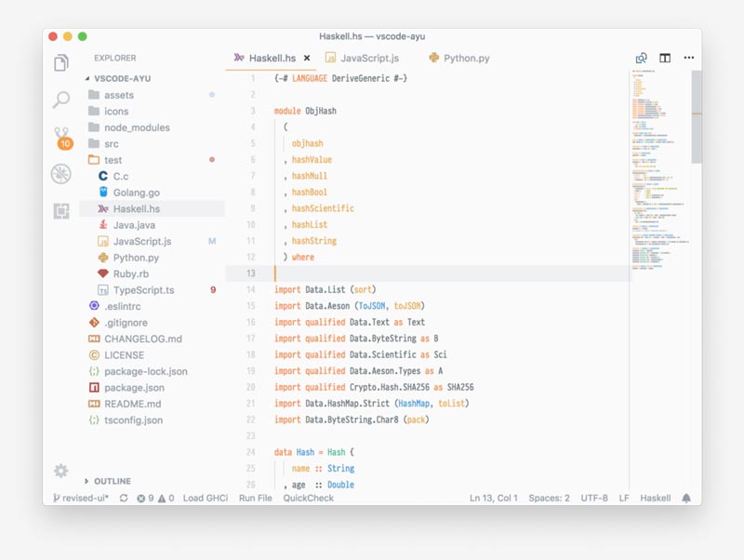Click the word hashScientific on line 9
The width and height of the screenshot is (744, 560).
point(323,208)
